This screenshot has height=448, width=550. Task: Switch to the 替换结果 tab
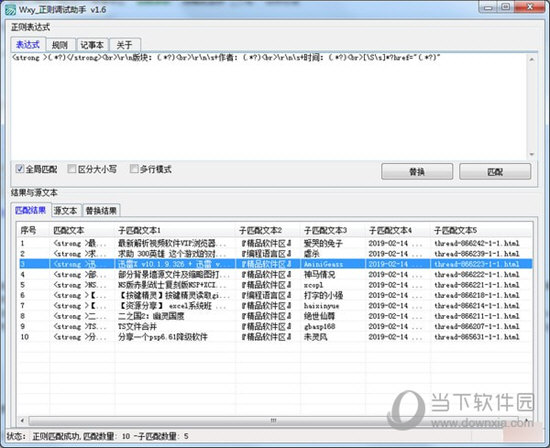pos(101,210)
